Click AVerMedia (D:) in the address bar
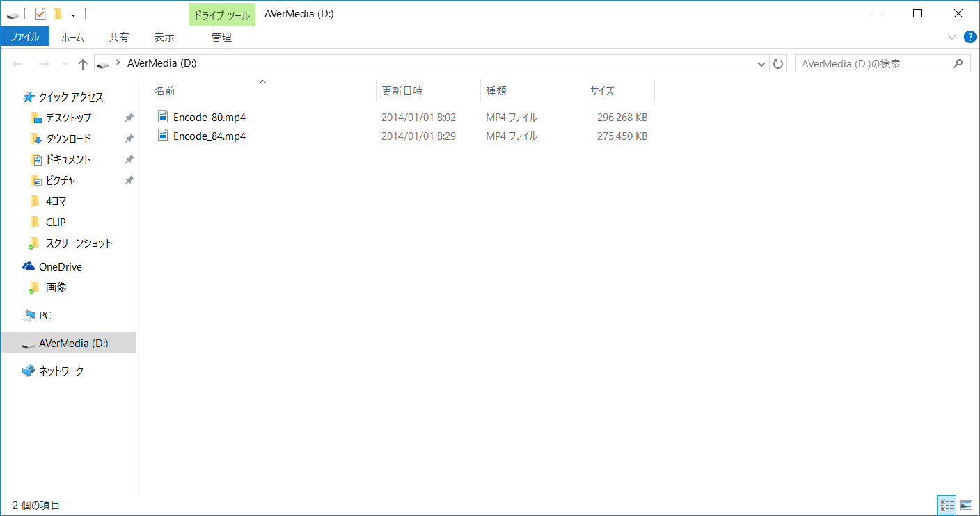 [161, 63]
